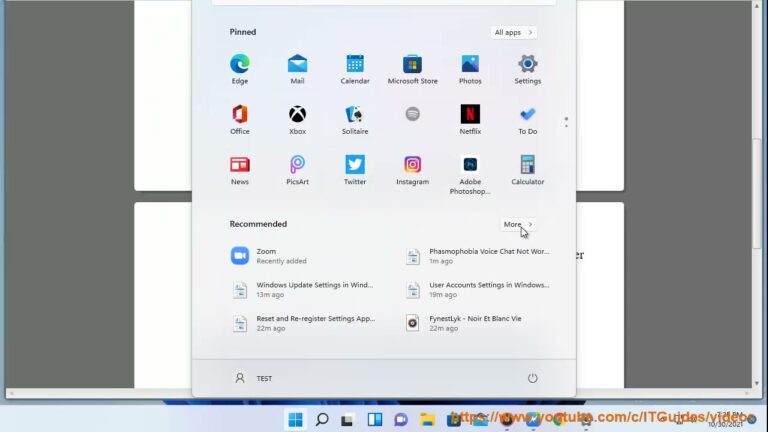Open the Twitter app
768x432 pixels.
coord(355,170)
